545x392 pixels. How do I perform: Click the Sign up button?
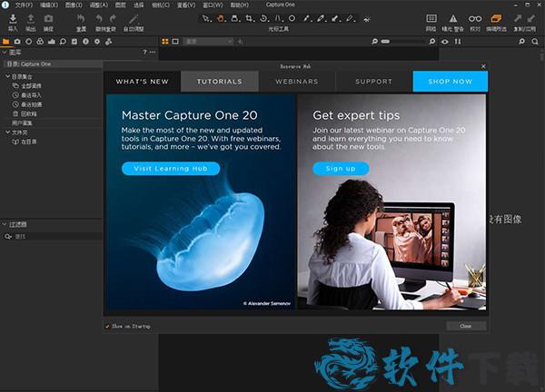click(x=341, y=168)
